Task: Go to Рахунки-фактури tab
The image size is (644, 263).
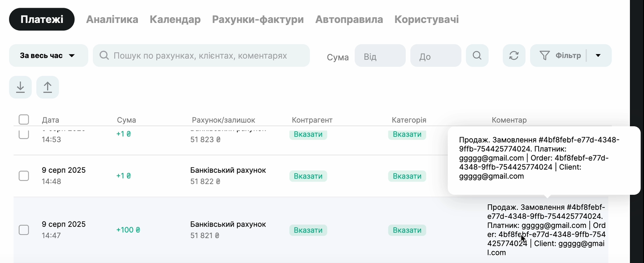Action: 258,19
